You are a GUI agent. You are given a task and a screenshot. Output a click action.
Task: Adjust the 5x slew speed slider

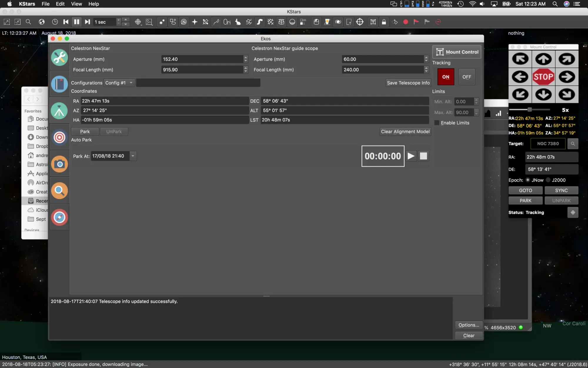pyautogui.click(x=529, y=110)
